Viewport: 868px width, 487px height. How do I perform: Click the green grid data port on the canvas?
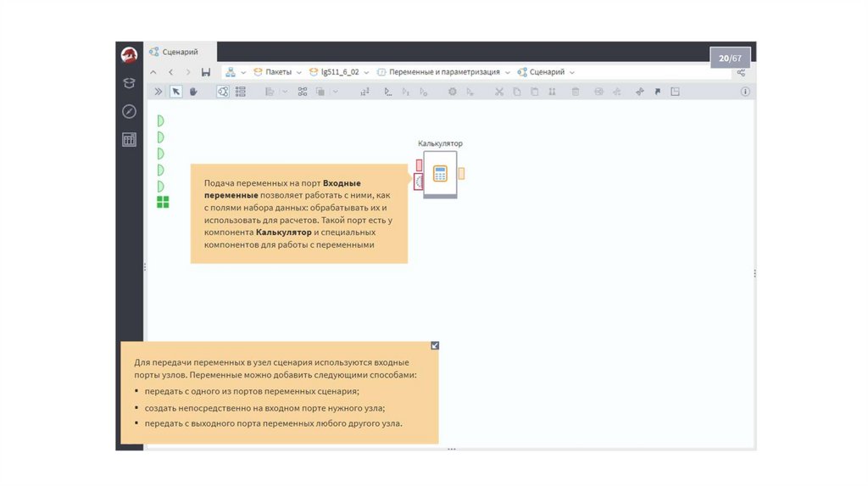[x=163, y=202]
